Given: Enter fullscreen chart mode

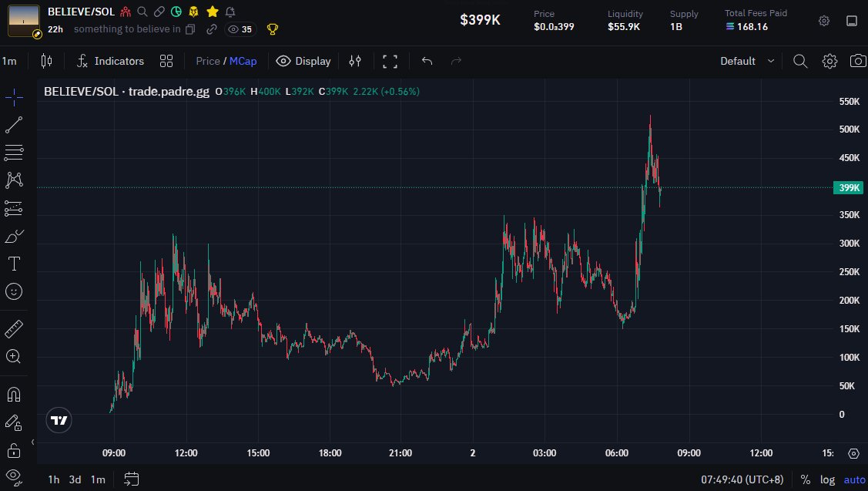Looking at the screenshot, I should (x=390, y=61).
